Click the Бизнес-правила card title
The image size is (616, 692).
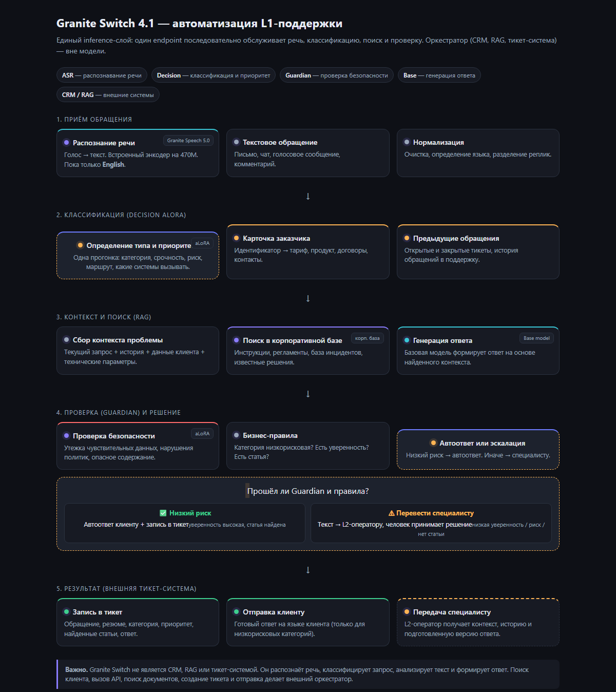270,435
